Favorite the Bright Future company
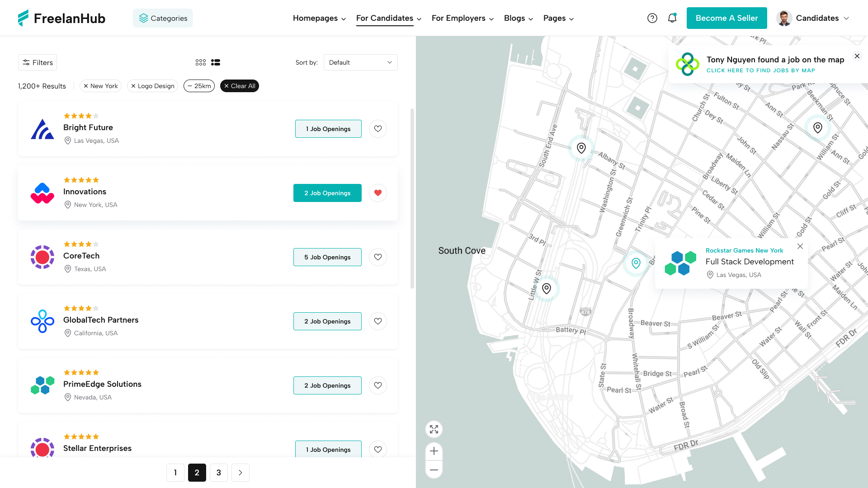This screenshot has height=488, width=868. pos(377,129)
